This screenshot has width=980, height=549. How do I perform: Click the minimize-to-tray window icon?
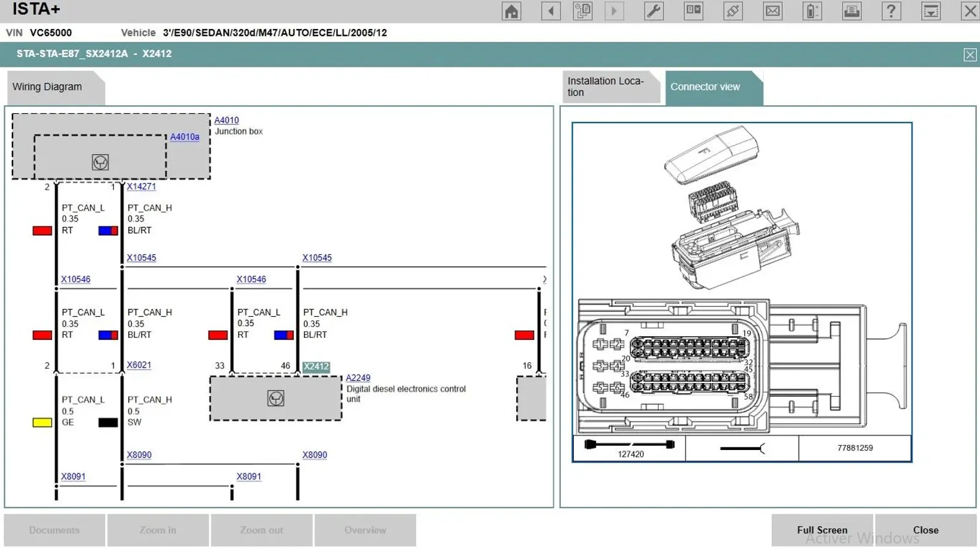(930, 11)
